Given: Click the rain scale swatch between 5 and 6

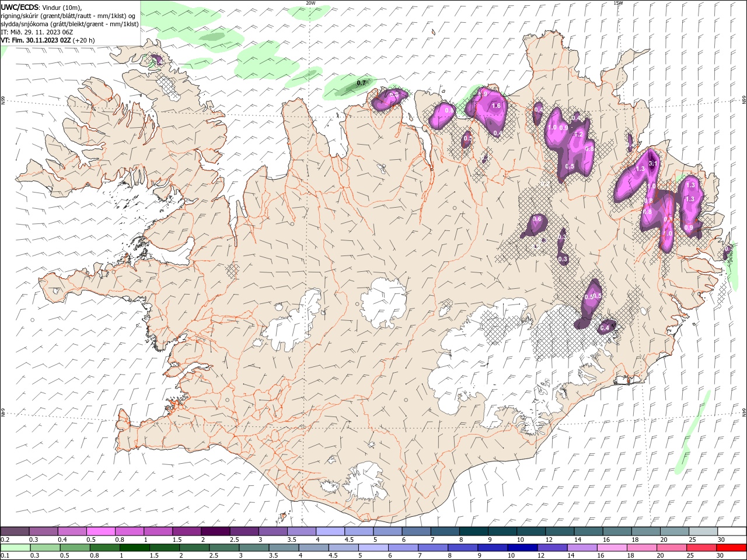Looking at the screenshot, I should (373, 548).
